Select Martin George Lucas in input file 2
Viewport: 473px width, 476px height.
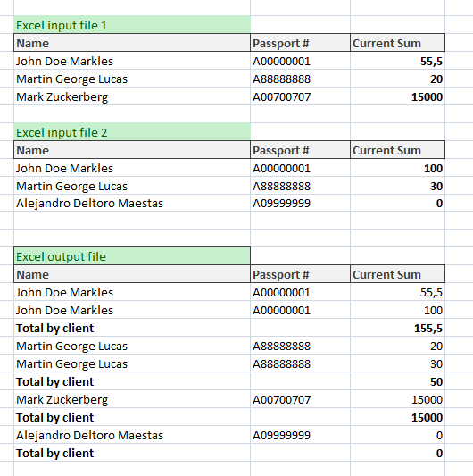click(x=132, y=186)
